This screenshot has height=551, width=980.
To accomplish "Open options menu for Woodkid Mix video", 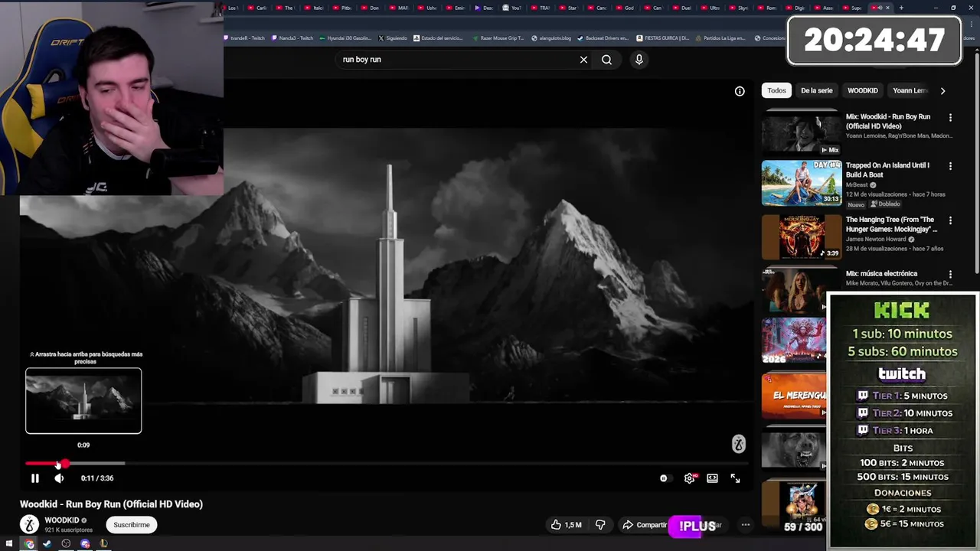I will [950, 118].
